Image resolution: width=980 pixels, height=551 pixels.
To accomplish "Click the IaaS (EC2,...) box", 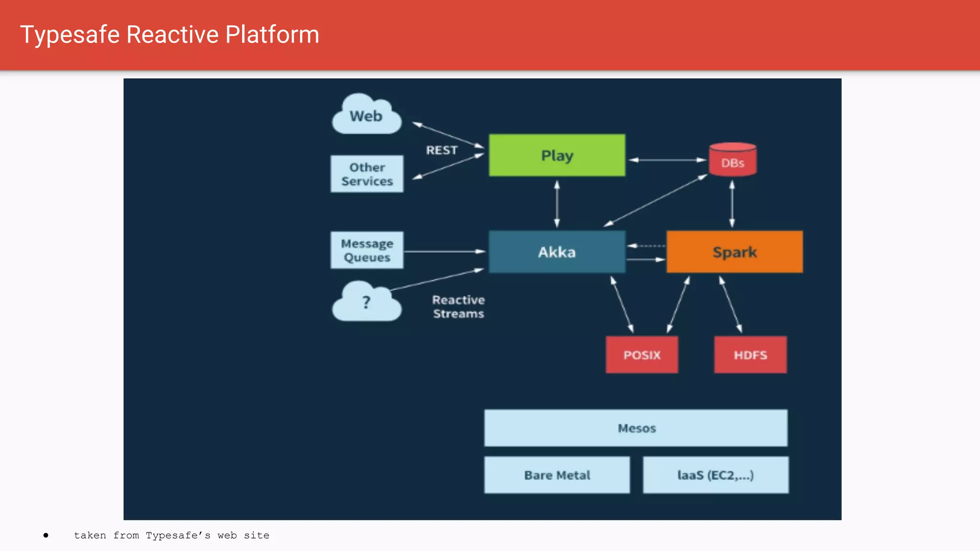I will pos(716,475).
